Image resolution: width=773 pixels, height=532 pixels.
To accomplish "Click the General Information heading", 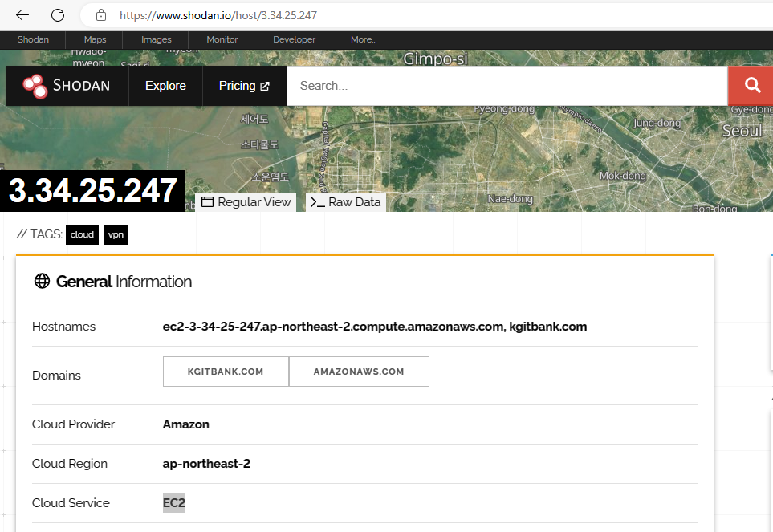I will 124,282.
